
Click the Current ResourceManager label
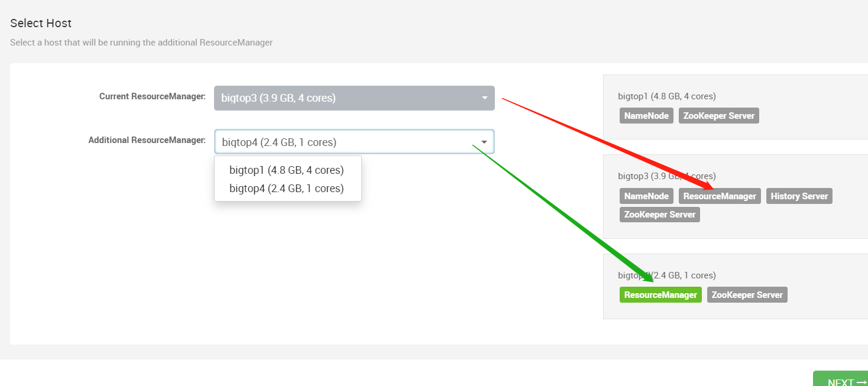153,96
